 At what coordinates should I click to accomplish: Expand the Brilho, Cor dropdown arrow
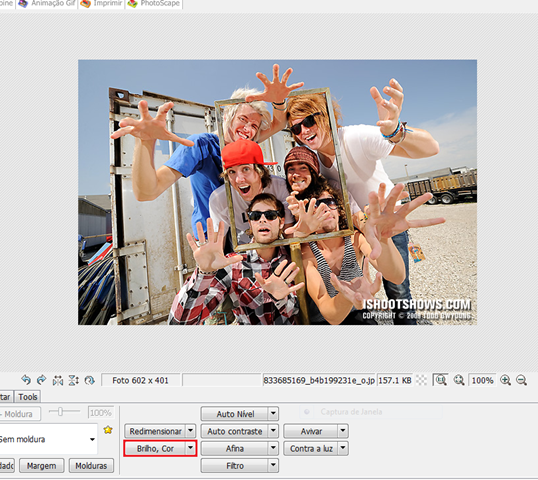(x=190, y=448)
